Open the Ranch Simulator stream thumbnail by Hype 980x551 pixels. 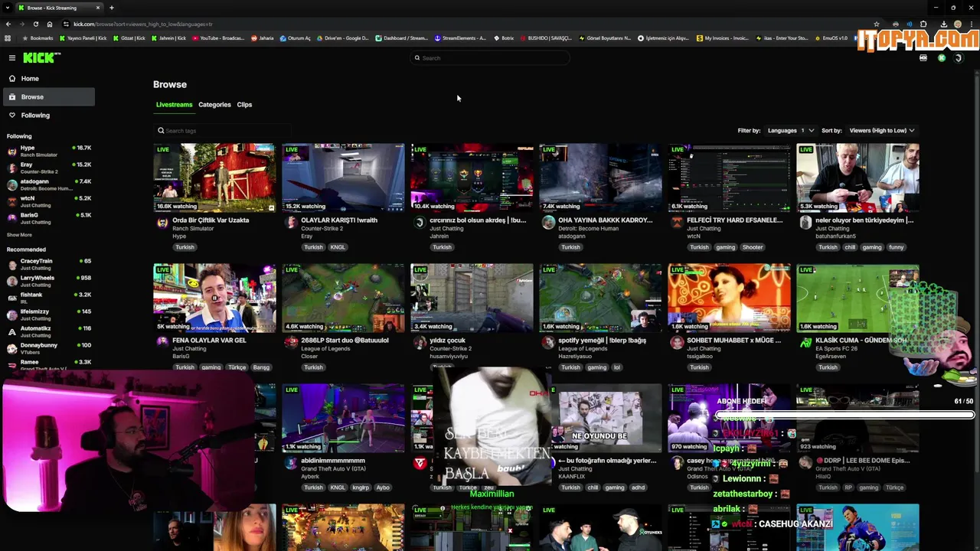214,178
